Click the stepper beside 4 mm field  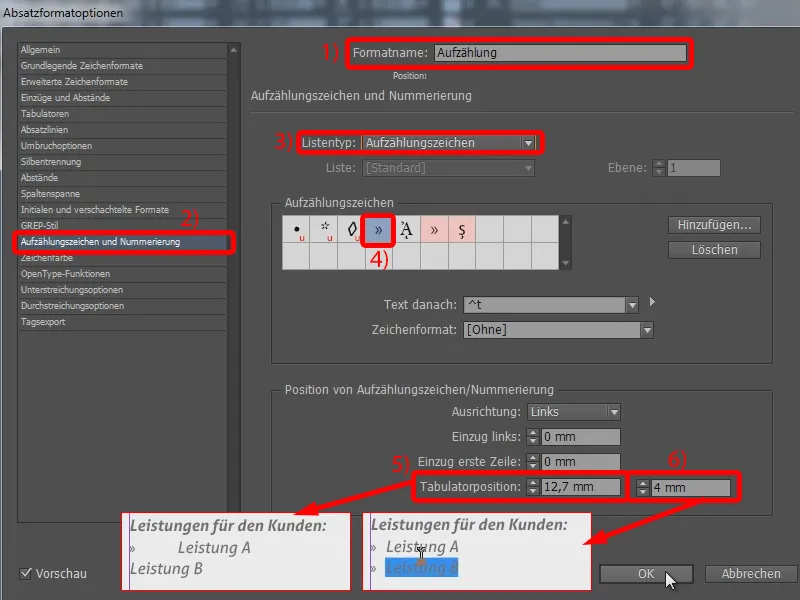pos(643,488)
